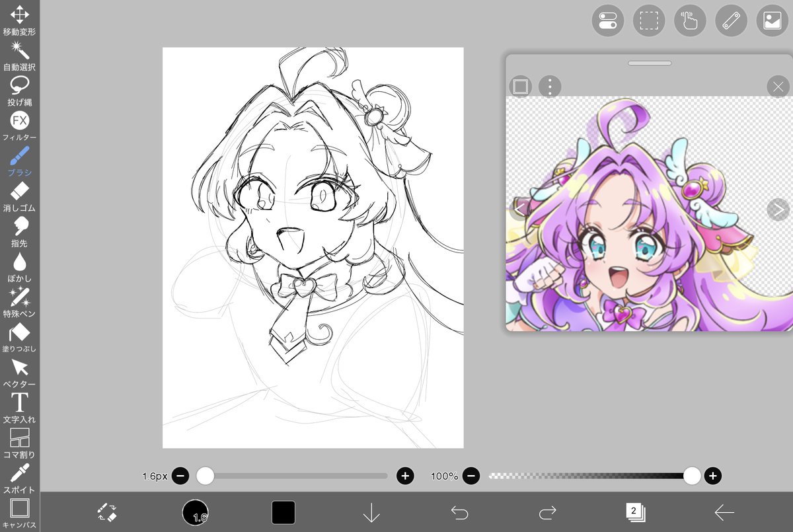Select the Bucket fill (塗りつぶし) tool
793x532 pixels.
(20, 337)
